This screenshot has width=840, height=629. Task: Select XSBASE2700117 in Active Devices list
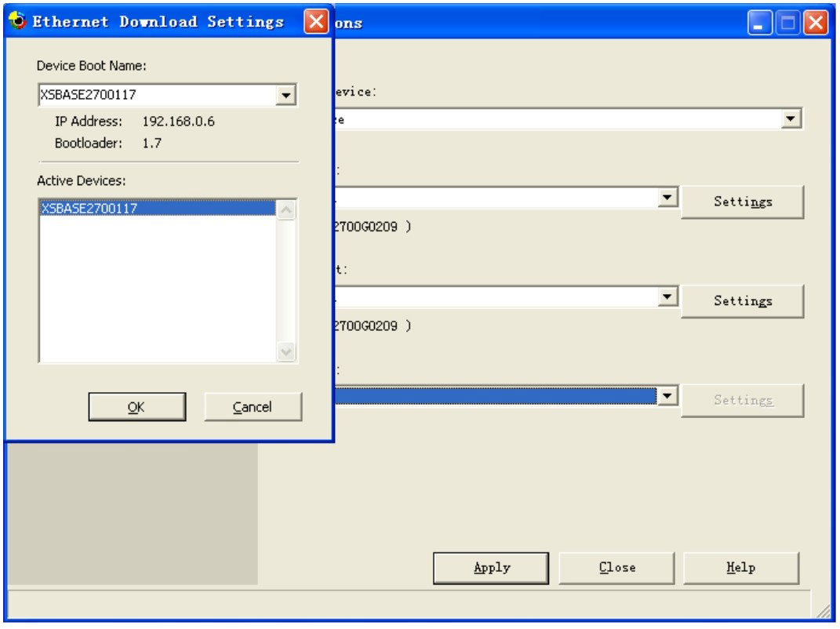click(x=158, y=209)
